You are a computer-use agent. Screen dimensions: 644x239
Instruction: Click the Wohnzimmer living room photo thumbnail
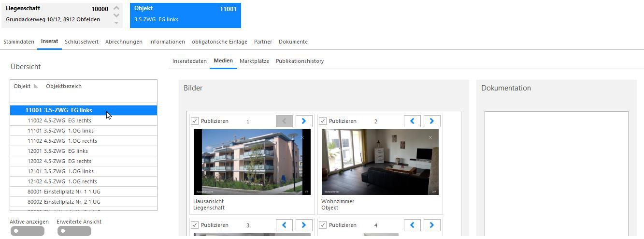tap(380, 162)
